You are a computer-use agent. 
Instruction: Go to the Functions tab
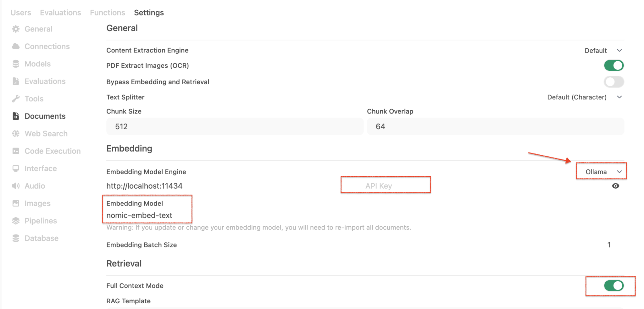coord(108,13)
